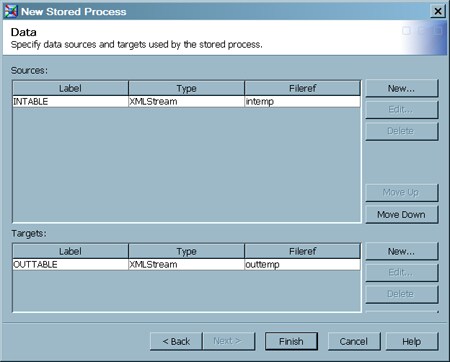The height and width of the screenshot is (362, 450).
Task: Click Fileref column header in Targets table
Action: [302, 251]
